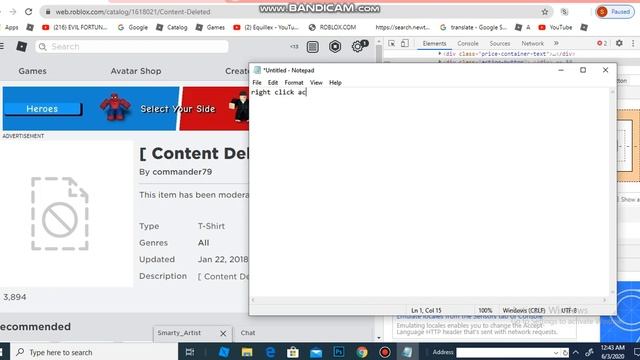This screenshot has width=640, height=360.
Task: Click the Notepad horizontal scrollbar
Action: coord(429,300)
